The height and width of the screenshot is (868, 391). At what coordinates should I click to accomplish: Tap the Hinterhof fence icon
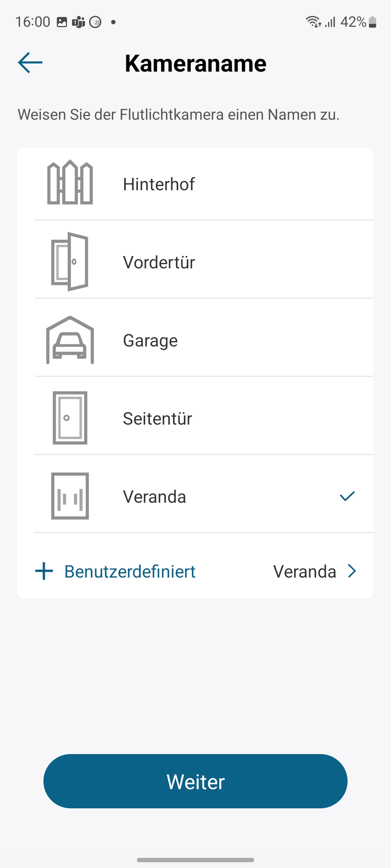point(70,182)
